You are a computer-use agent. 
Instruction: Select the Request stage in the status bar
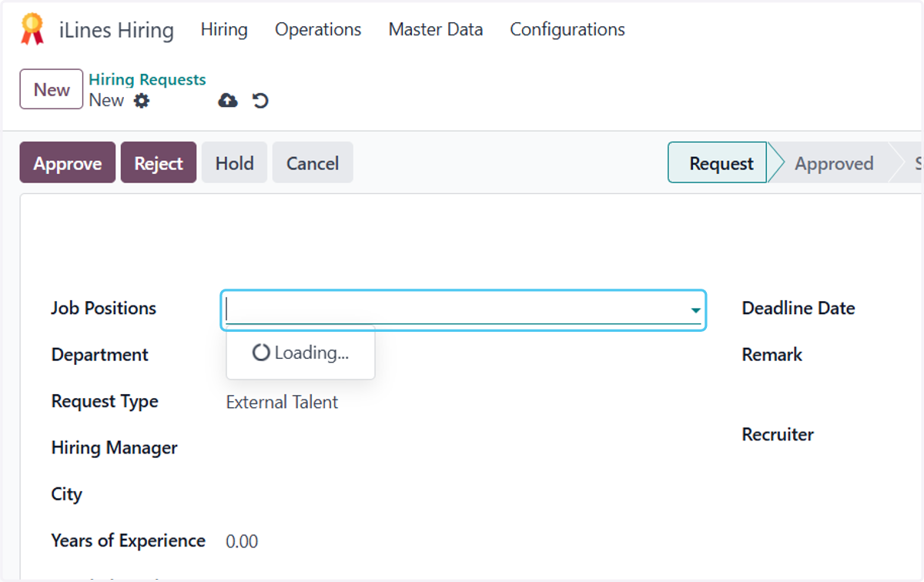(718, 163)
